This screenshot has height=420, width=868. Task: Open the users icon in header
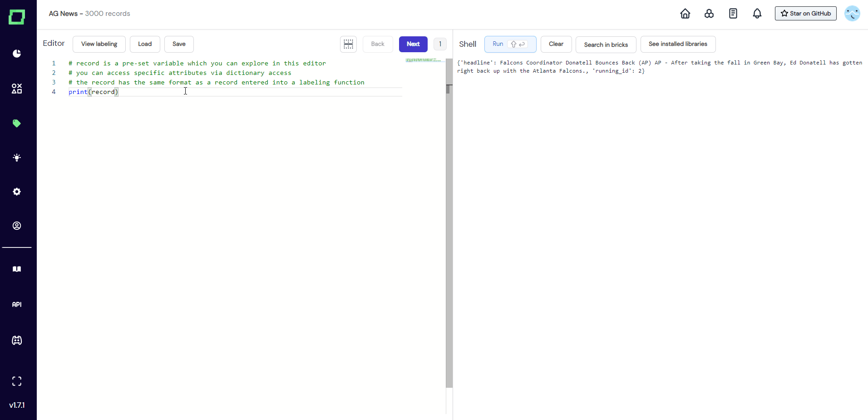tap(709, 14)
